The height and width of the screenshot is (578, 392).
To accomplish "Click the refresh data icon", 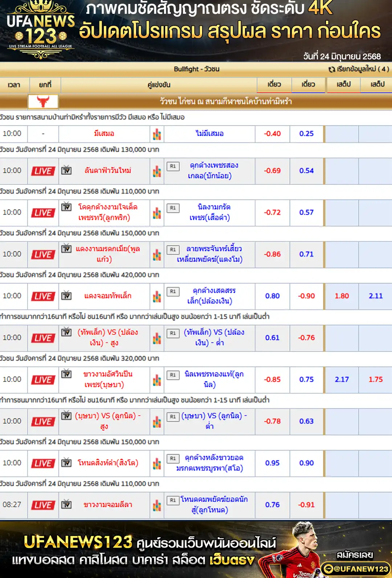I will pos(331,69).
